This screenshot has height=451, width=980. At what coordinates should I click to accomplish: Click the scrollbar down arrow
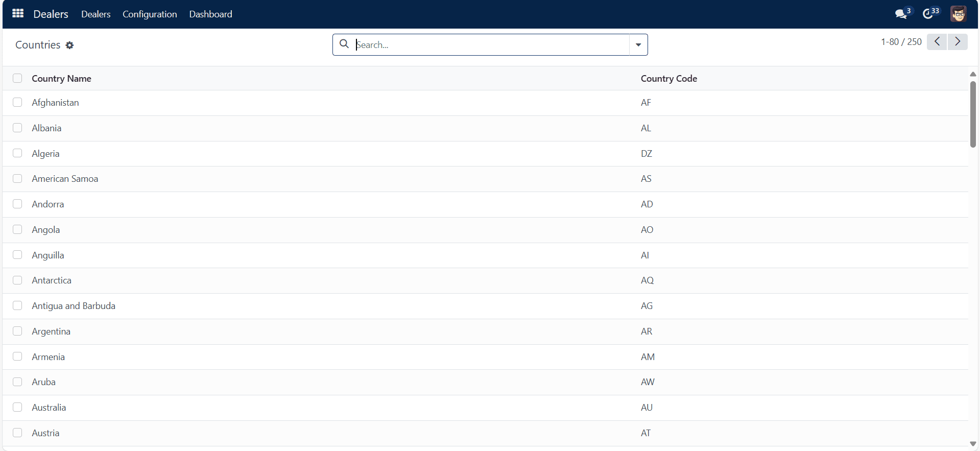coord(973,444)
